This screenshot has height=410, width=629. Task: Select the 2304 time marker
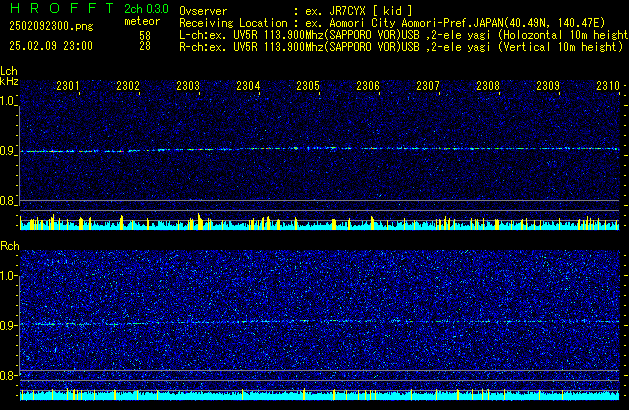pyautogui.click(x=248, y=86)
